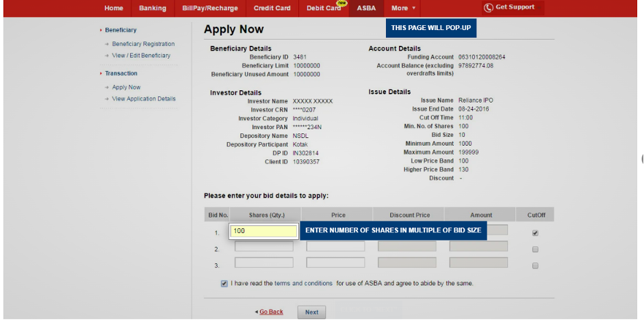Screen dimensions: 644x324
Task: Open the BillPay/Recharge tab
Action: pyautogui.click(x=210, y=8)
